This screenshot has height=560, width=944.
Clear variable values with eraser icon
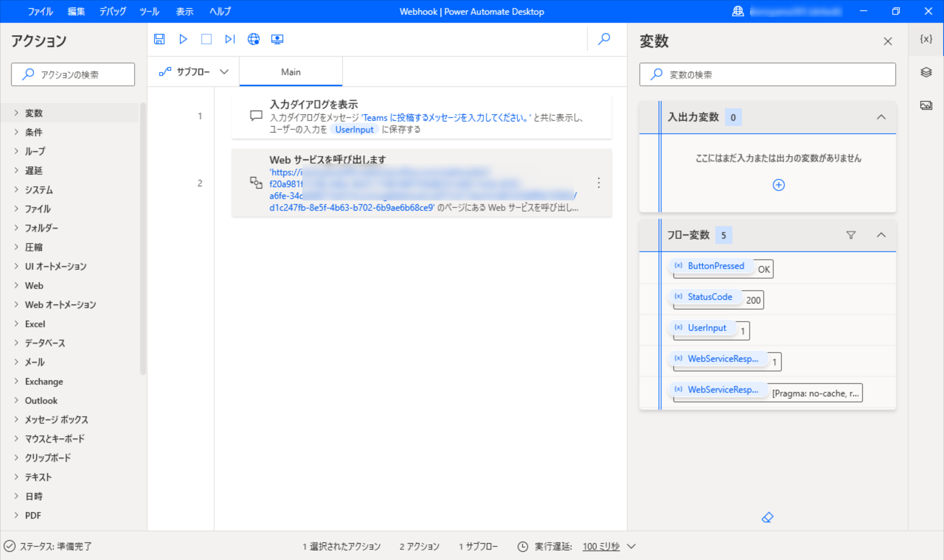pyautogui.click(x=767, y=517)
